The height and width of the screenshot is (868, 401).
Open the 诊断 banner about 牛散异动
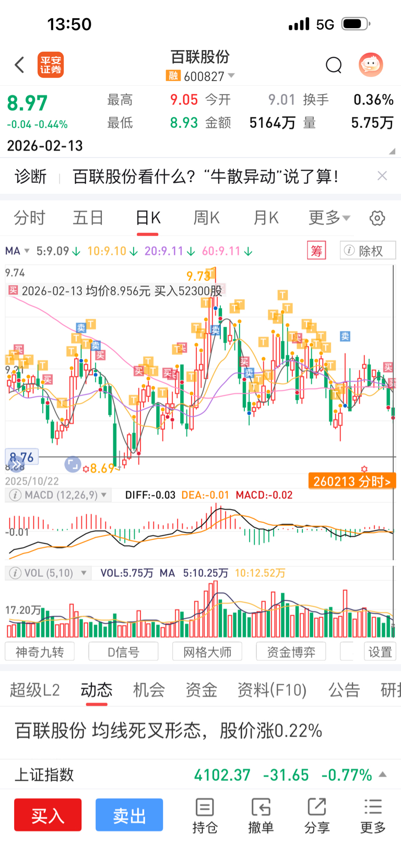point(205,177)
